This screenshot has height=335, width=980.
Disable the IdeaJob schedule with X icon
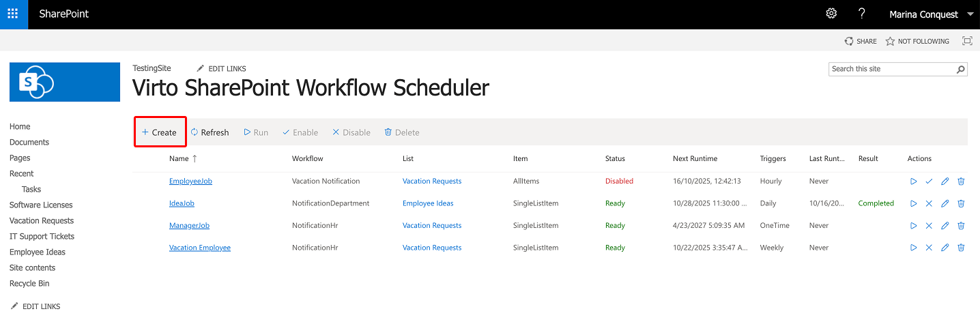929,203
